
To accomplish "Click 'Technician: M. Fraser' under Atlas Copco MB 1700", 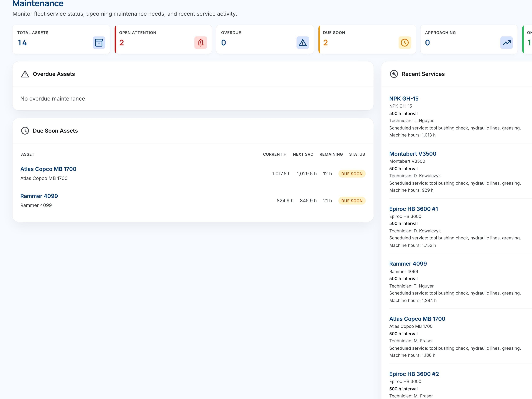I will click(x=411, y=341).
